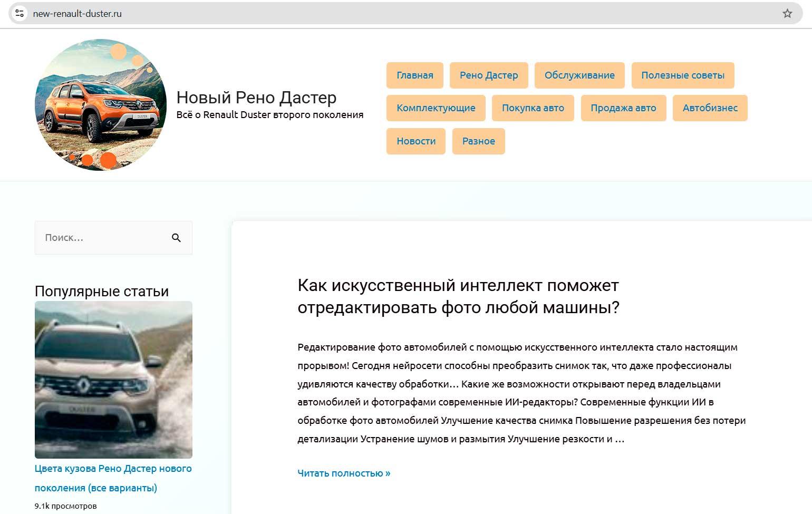Open the Рено Дастер menu item
Viewport: 812px width, 514px height.
tap(489, 75)
